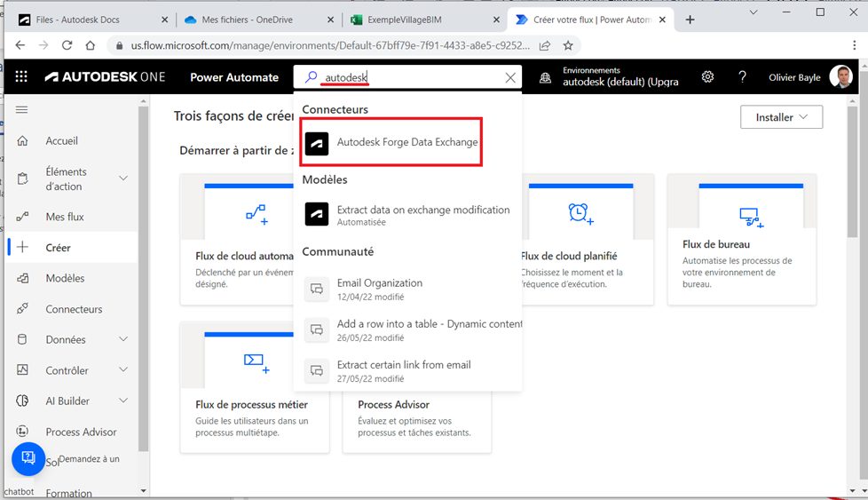Close the Files - Autodesk Docs tab
The width and height of the screenshot is (868, 500).
[x=164, y=20]
